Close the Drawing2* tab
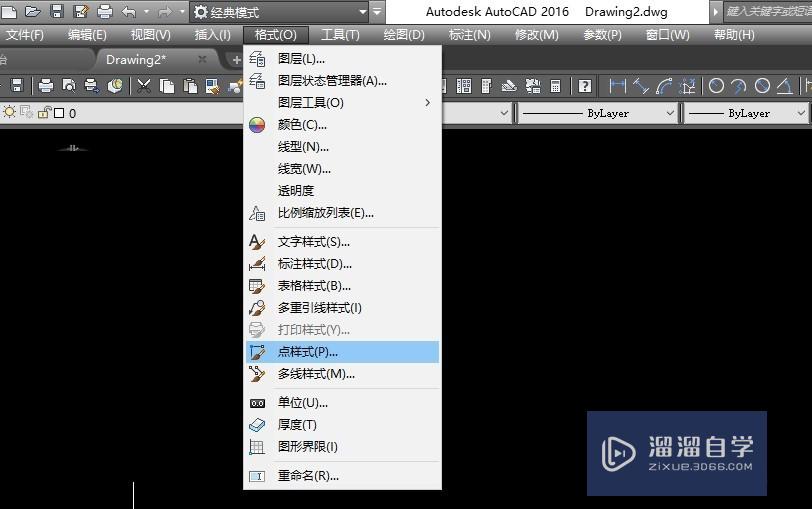Screen dimensions: 812x509 click(202, 60)
